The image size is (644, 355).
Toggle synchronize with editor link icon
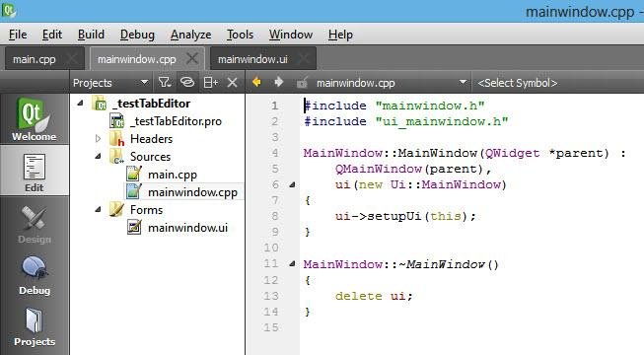coord(187,82)
